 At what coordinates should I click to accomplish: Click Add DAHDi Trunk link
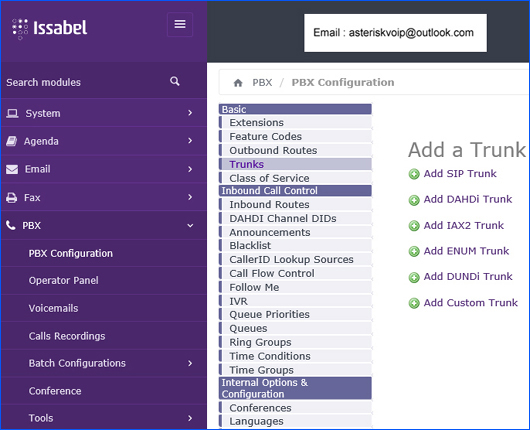click(468, 199)
